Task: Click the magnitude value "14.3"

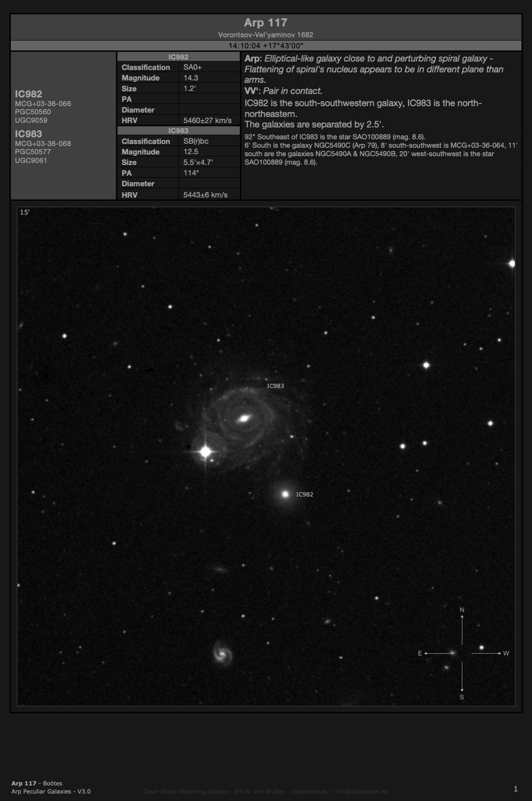Action: (191, 78)
